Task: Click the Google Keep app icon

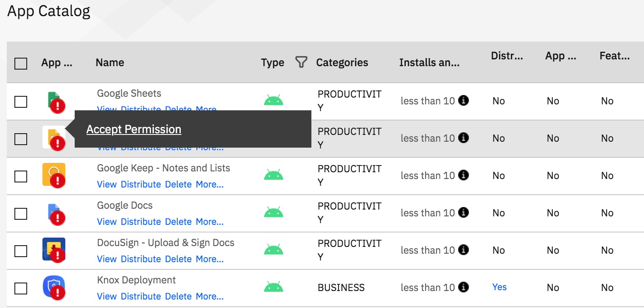Action: tap(54, 175)
